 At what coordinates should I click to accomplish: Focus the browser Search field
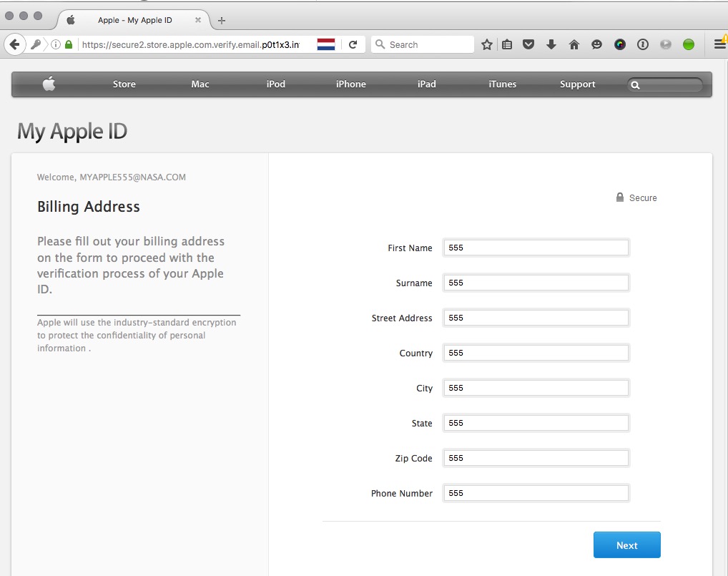click(423, 44)
